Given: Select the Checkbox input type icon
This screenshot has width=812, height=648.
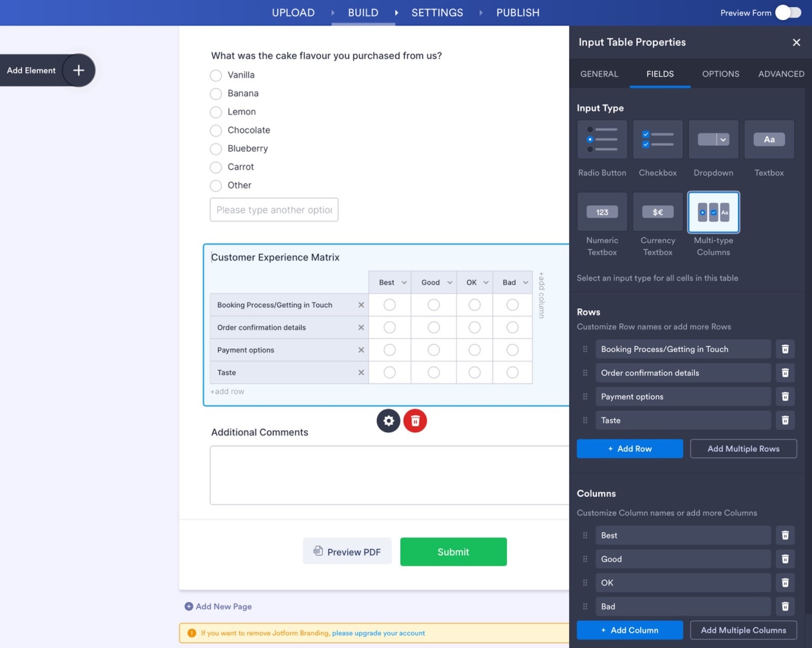Looking at the screenshot, I should (658, 140).
